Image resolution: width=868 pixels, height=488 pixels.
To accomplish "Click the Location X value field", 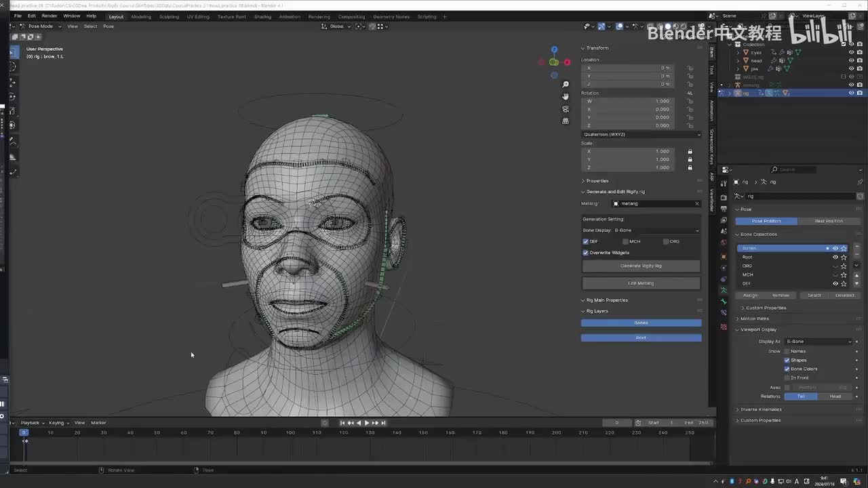I will (x=629, y=68).
